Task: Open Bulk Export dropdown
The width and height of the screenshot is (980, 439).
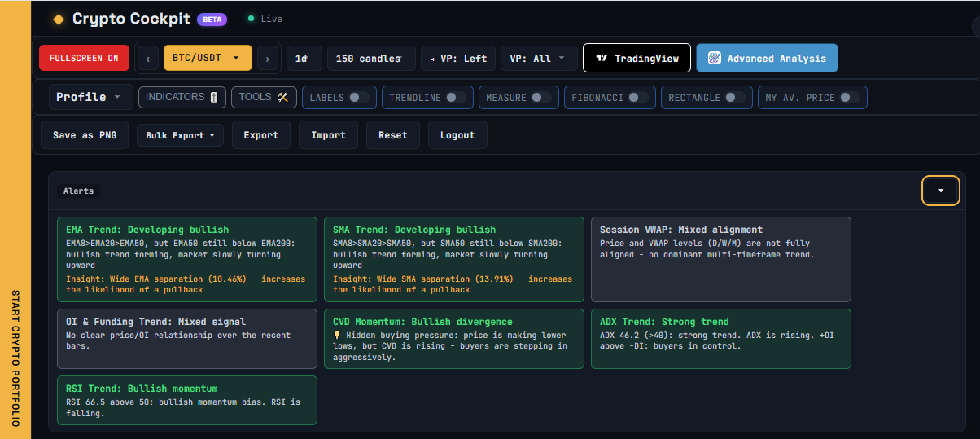Action: (180, 135)
